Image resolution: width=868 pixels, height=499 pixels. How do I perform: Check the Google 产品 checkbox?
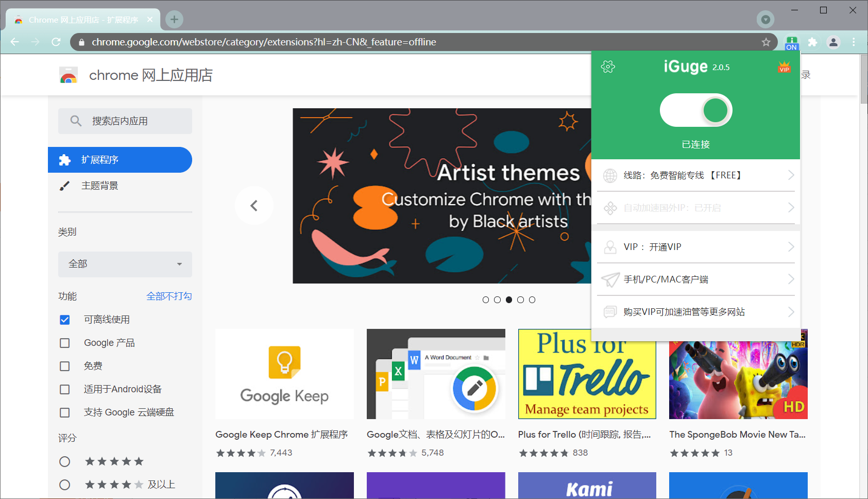[x=64, y=343]
